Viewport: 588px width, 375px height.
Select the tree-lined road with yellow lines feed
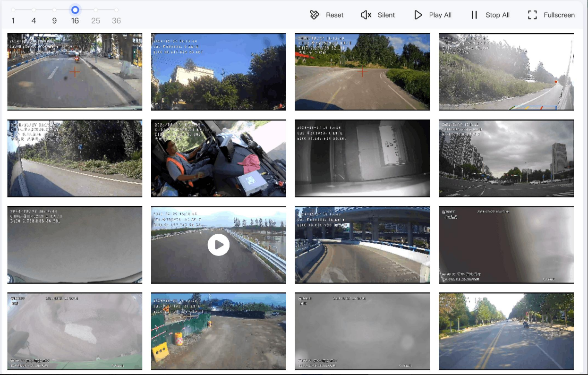[x=506, y=331]
